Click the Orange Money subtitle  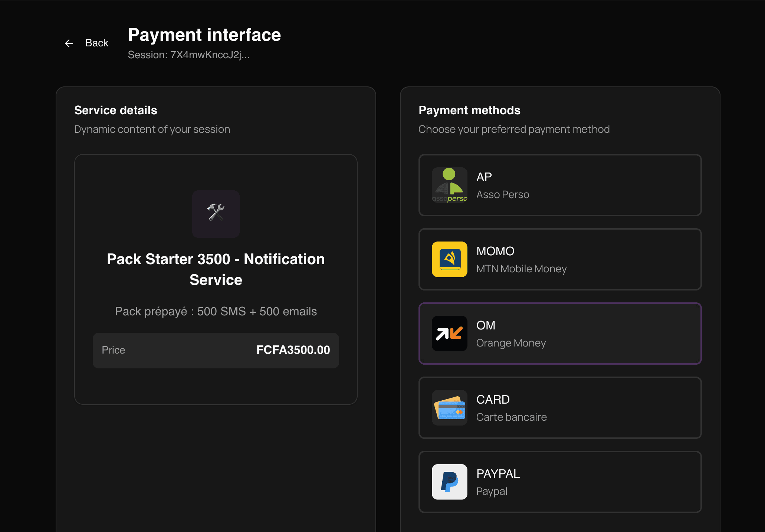[x=511, y=343]
